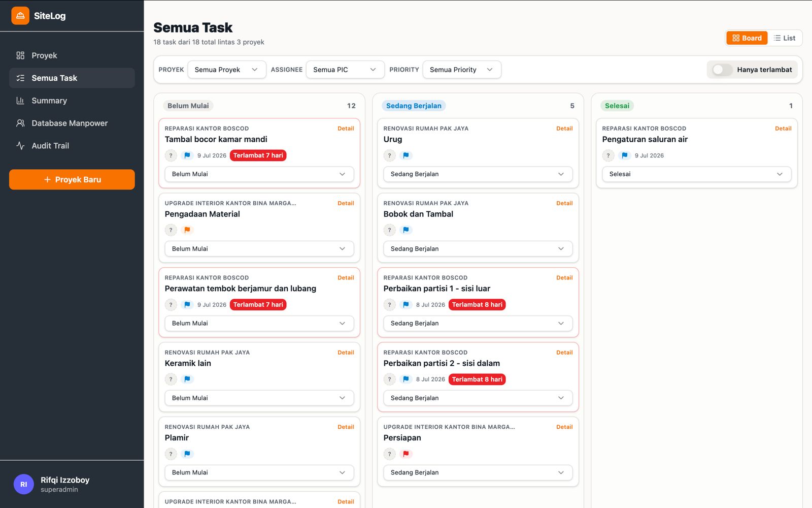The height and width of the screenshot is (508, 812).
Task: Click the SiteLog helmet logo icon
Action: (x=20, y=16)
